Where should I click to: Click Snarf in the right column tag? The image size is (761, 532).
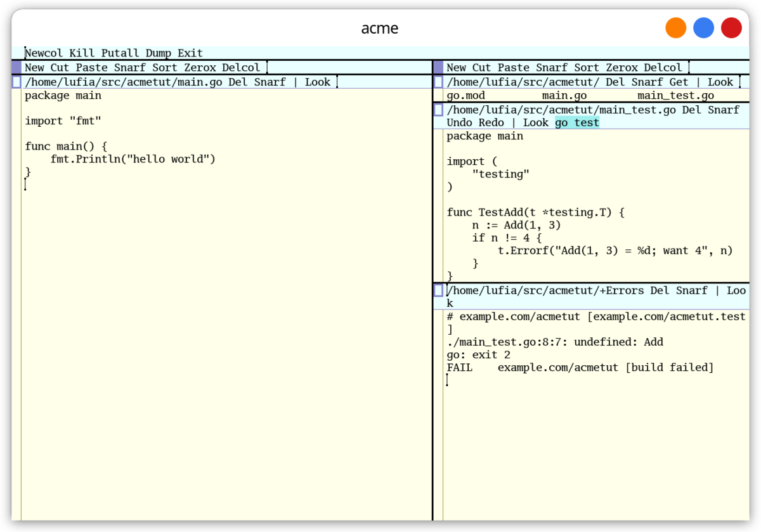552,67
